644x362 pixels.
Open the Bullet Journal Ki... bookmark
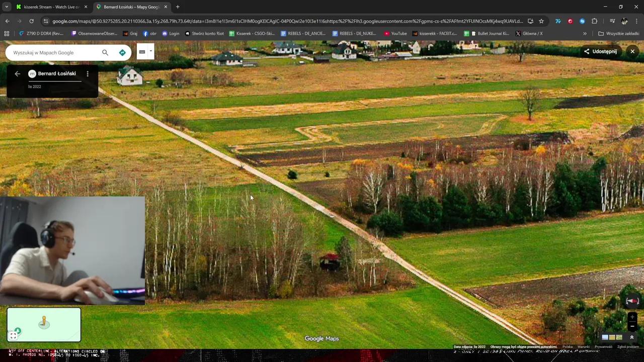coord(487,34)
